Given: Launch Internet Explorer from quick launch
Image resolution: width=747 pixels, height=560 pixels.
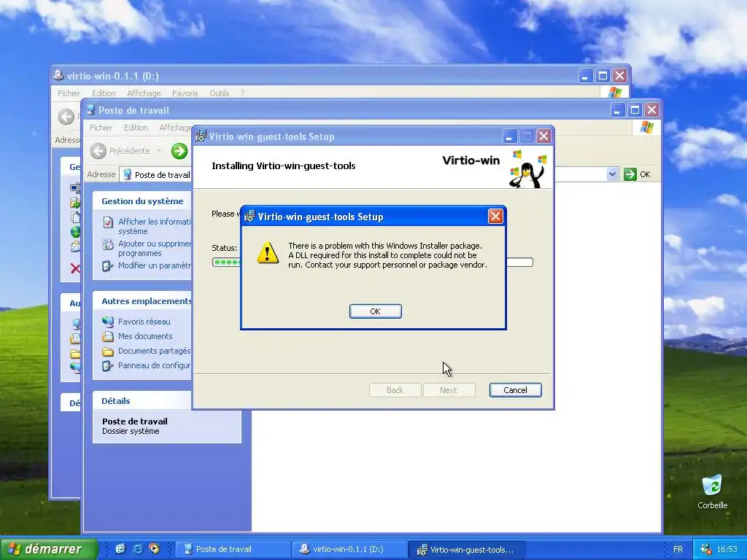Looking at the screenshot, I should (x=137, y=549).
